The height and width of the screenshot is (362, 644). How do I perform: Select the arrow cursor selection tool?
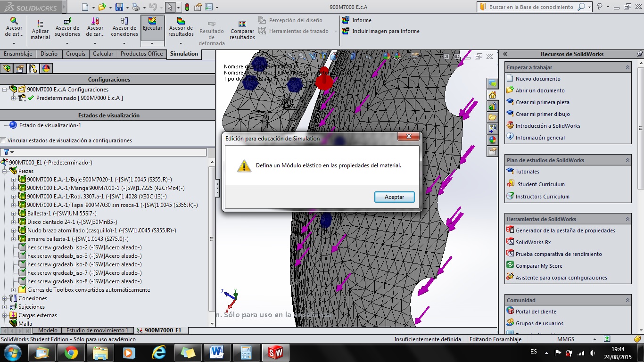click(x=170, y=7)
